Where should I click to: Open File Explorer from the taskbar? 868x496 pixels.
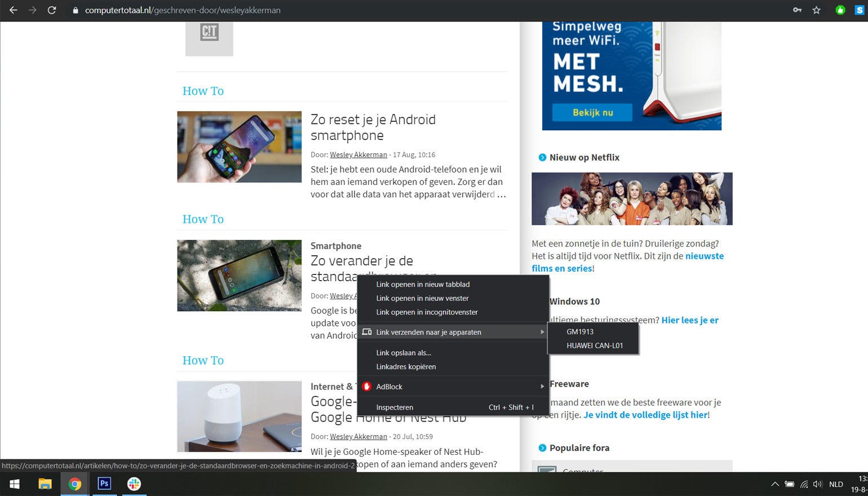pos(45,484)
